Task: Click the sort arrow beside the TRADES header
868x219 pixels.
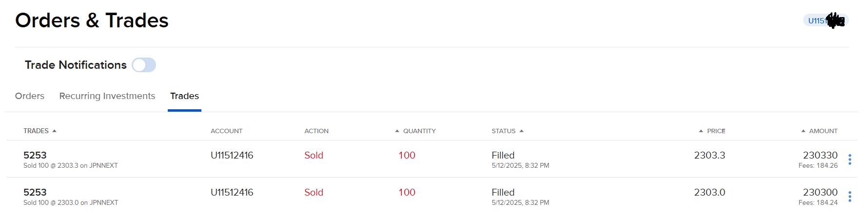Action: pos(54,131)
